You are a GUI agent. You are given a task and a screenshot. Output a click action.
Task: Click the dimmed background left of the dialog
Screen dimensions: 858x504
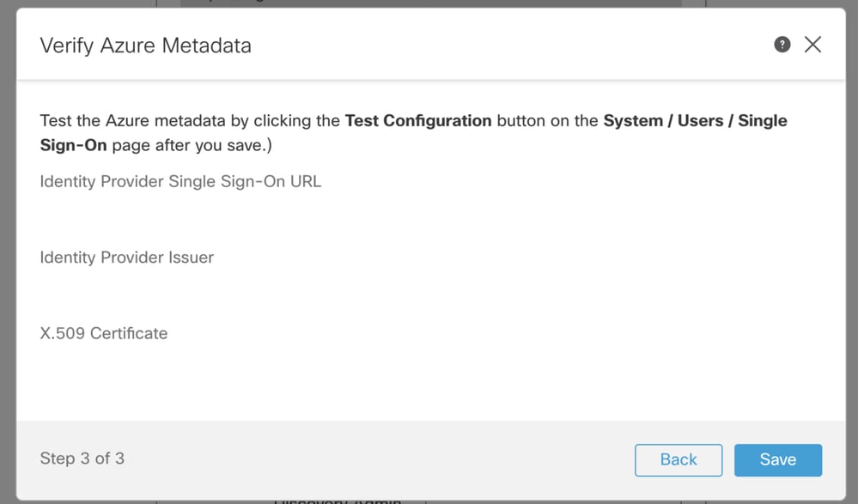tap(8, 252)
